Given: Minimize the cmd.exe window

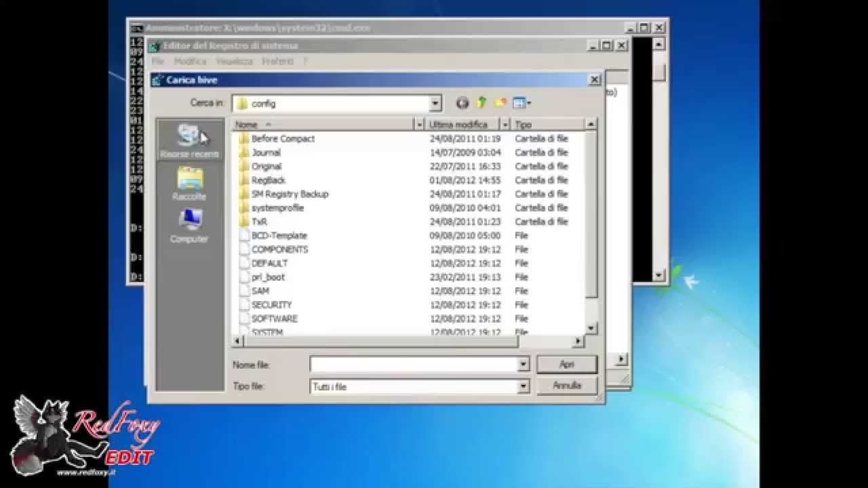Looking at the screenshot, I should [631, 28].
